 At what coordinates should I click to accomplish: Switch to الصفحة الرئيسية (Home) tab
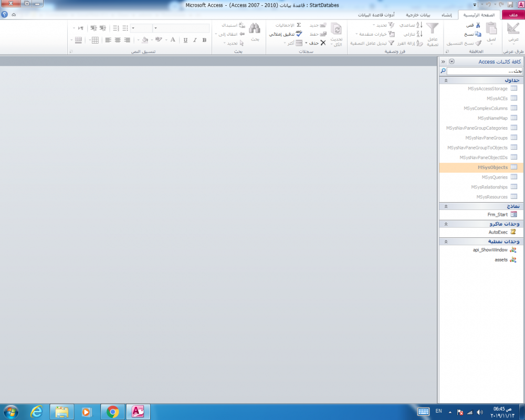pyautogui.click(x=479, y=15)
